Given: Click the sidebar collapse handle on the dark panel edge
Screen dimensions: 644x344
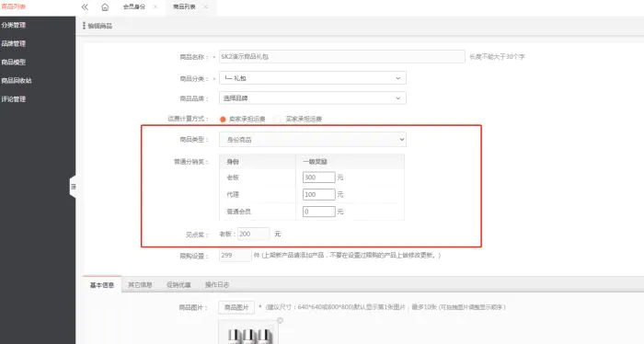Looking at the screenshot, I should pos(73,187).
